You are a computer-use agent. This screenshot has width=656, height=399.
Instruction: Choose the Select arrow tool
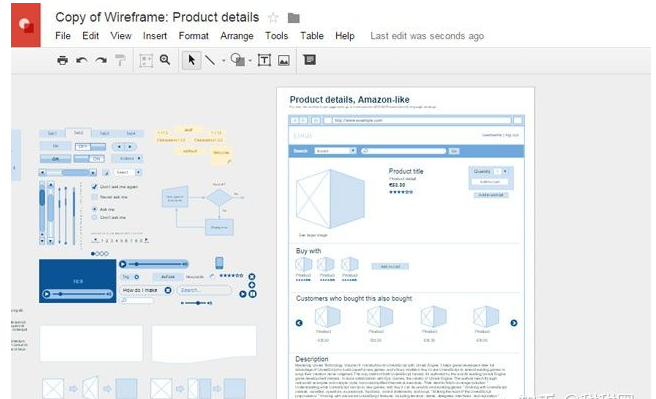pyautogui.click(x=191, y=60)
